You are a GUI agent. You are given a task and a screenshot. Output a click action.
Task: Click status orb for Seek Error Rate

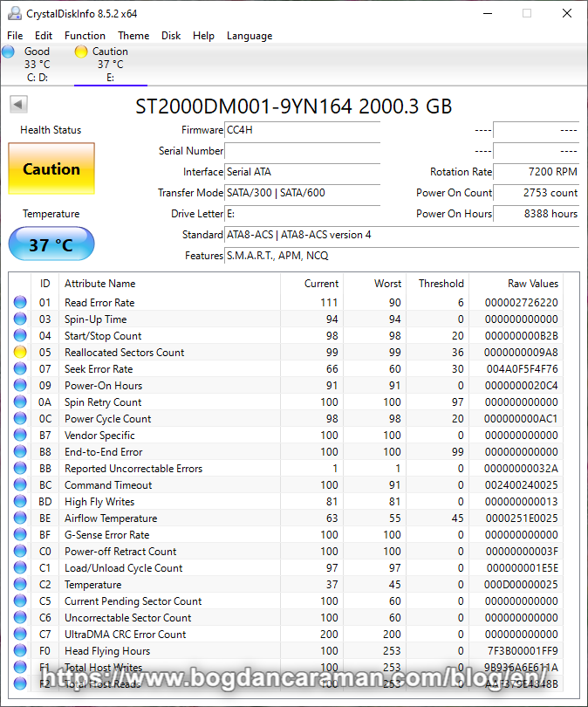click(x=20, y=369)
